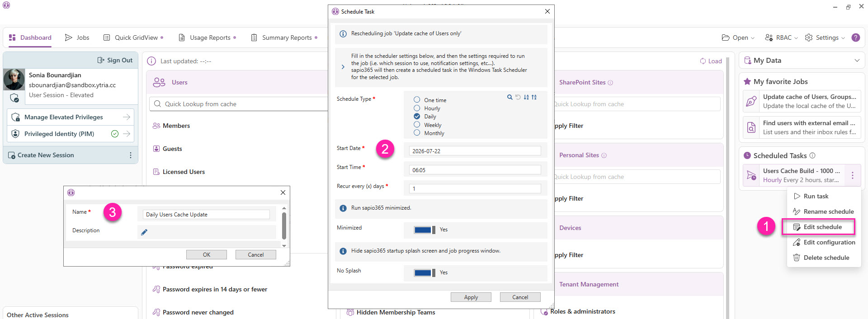Viewport: 868px width, 319px height.
Task: Open the Licensed Users list
Action: [x=179, y=172]
